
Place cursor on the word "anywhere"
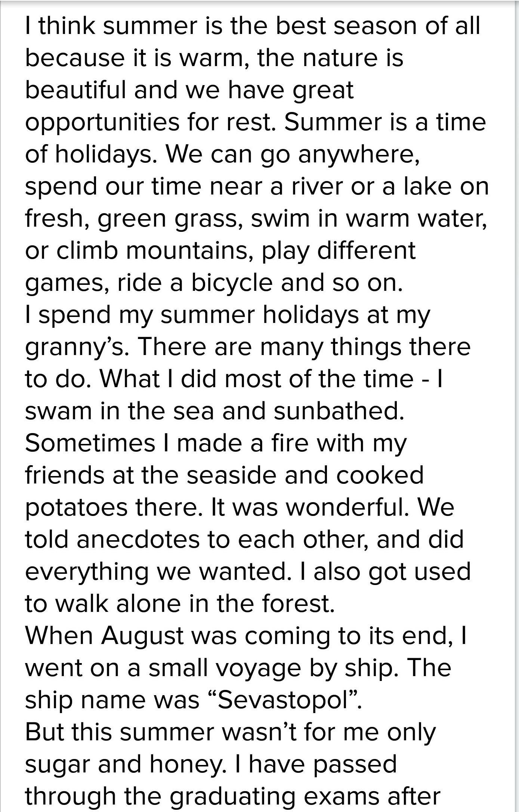(x=358, y=155)
